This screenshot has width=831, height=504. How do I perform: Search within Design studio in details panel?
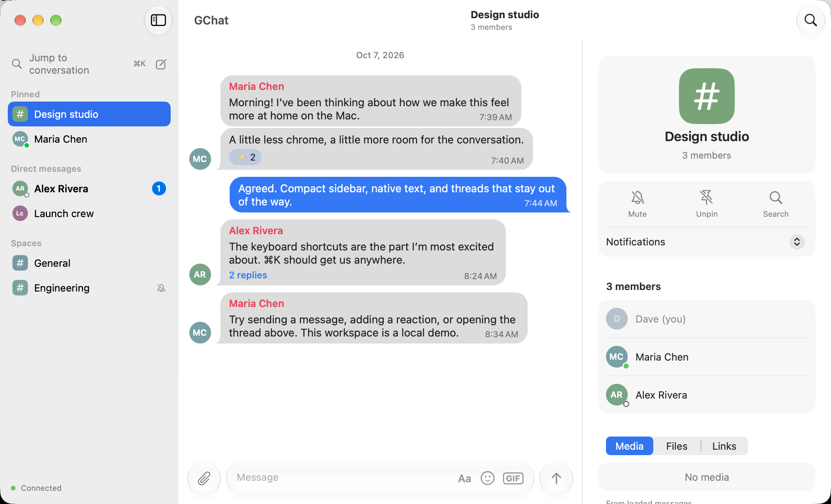(x=776, y=204)
